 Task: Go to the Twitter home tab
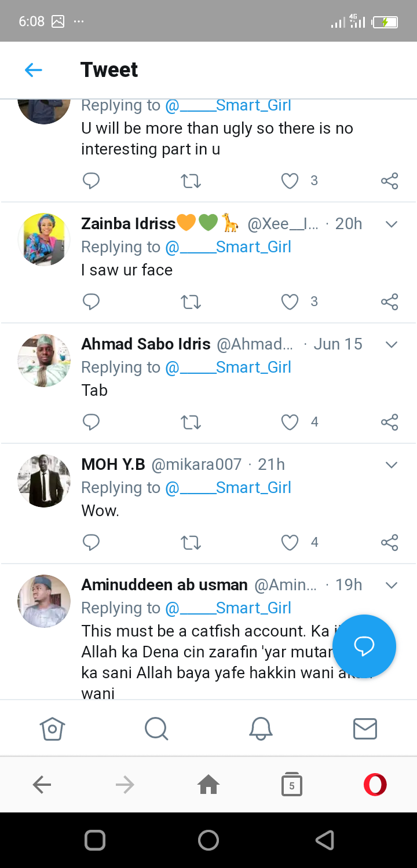52,729
